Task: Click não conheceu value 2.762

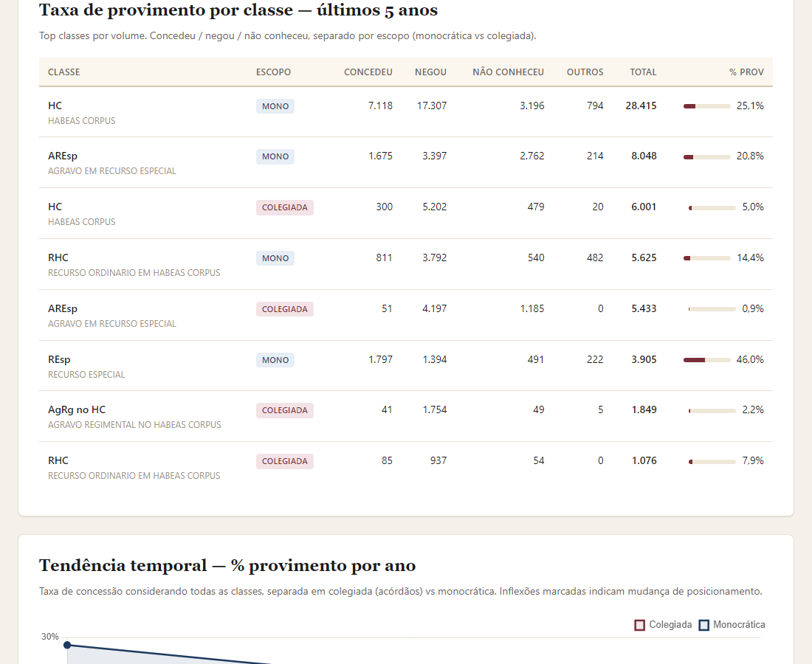Action: click(531, 156)
